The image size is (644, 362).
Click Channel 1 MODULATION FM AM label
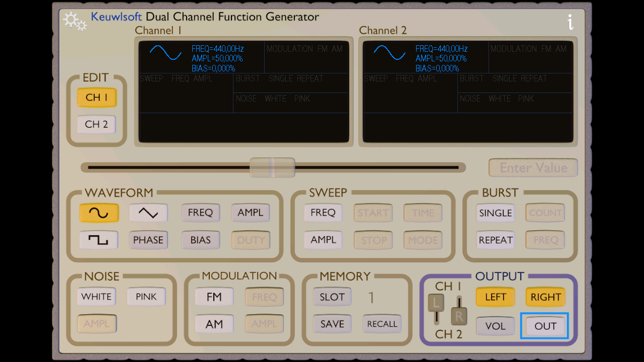[x=305, y=49]
